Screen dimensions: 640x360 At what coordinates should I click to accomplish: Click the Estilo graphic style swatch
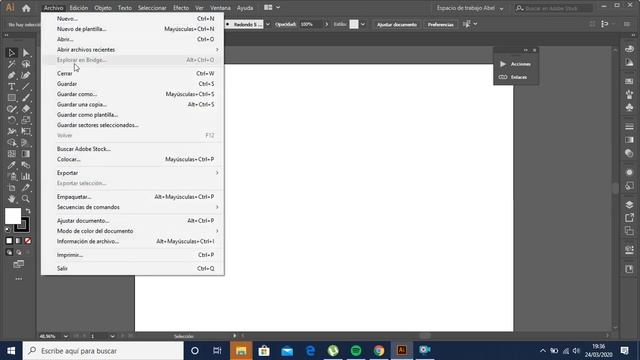pyautogui.click(x=354, y=24)
